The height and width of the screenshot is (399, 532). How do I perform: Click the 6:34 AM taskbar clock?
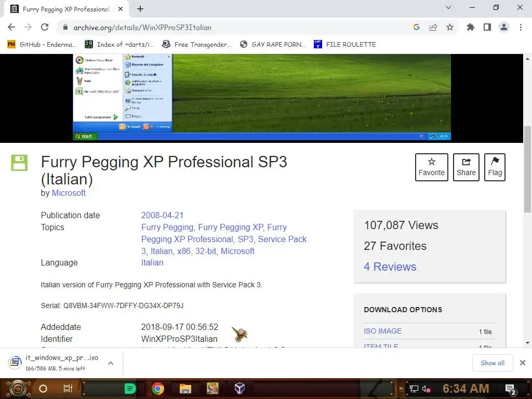point(466,389)
